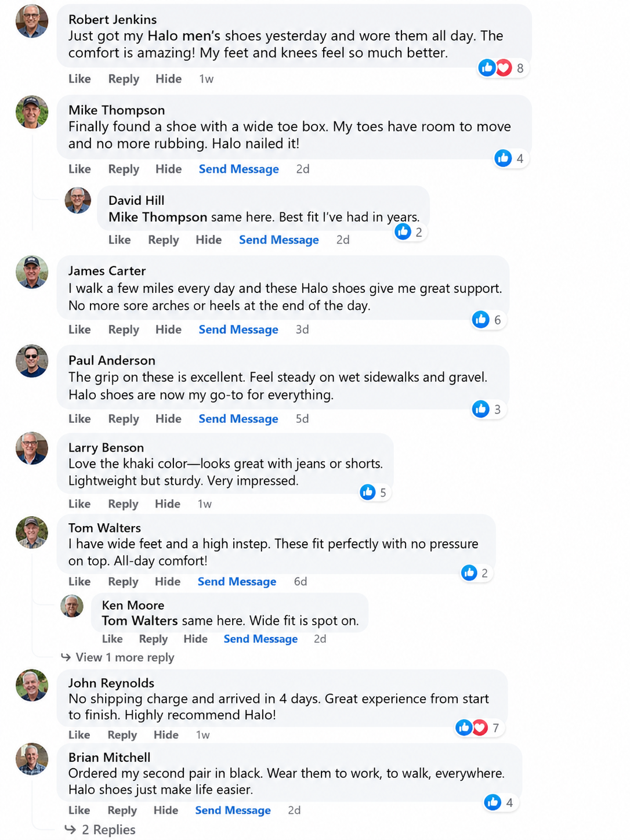
Task: Click the heart reaction on Robert Jenkins' comment
Action: tap(504, 68)
